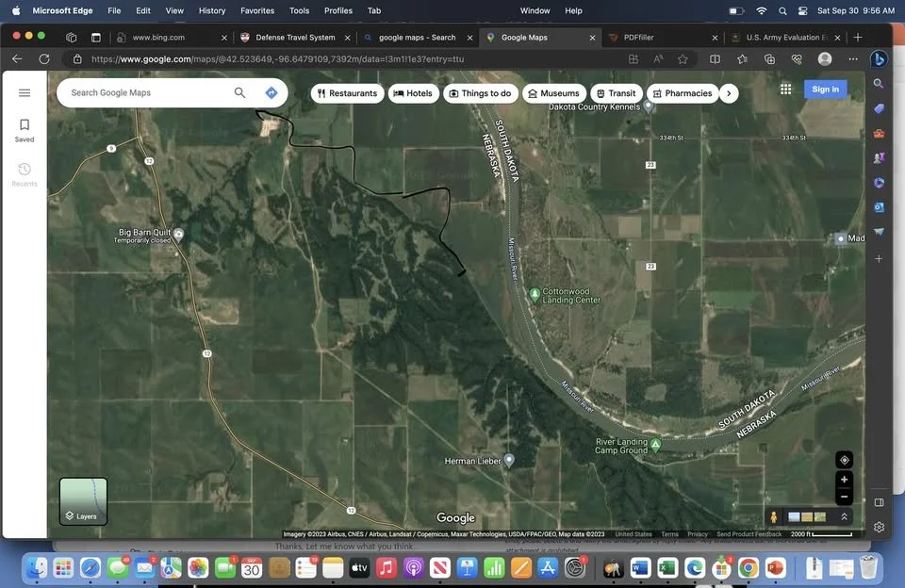Click Edge Read Aloud icon
905x588 pixels.
(658, 58)
